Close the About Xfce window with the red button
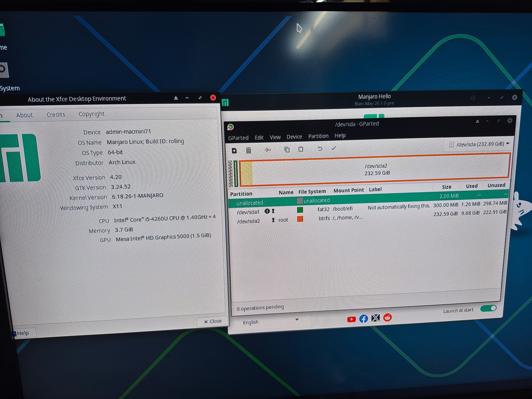This screenshot has width=532, height=399. [x=213, y=97]
